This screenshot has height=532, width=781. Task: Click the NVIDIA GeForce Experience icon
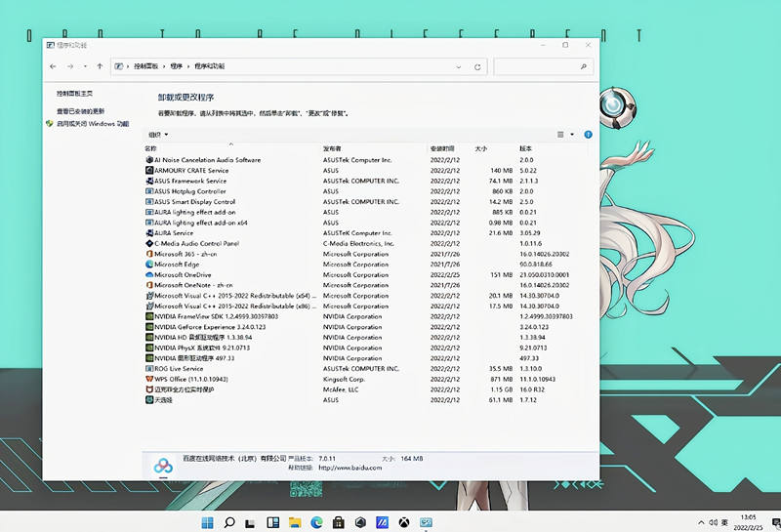[149, 327]
